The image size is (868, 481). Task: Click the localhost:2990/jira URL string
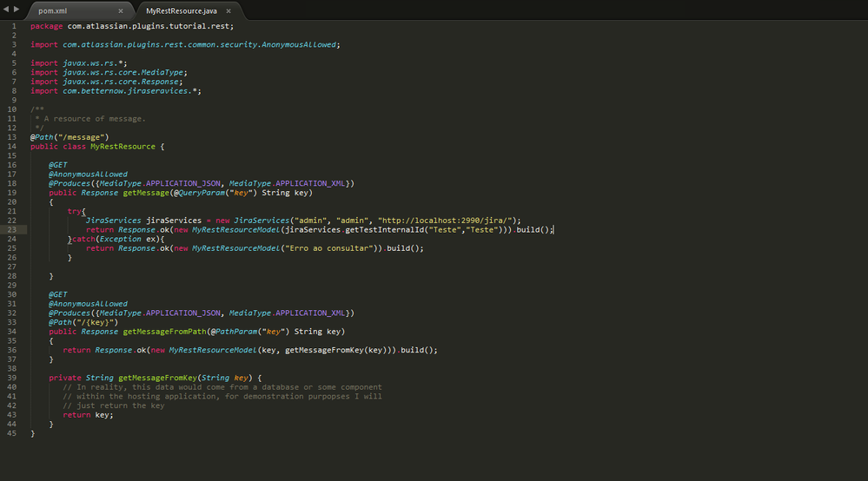[446, 221]
